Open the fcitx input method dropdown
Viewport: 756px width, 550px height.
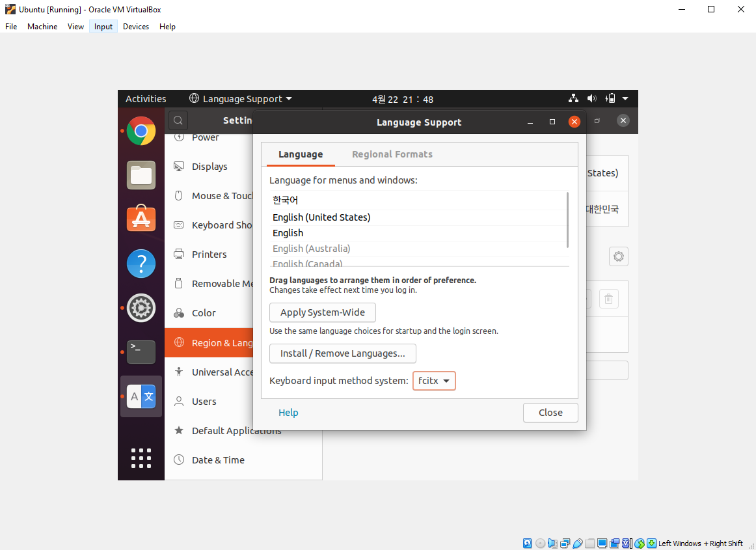tap(434, 381)
